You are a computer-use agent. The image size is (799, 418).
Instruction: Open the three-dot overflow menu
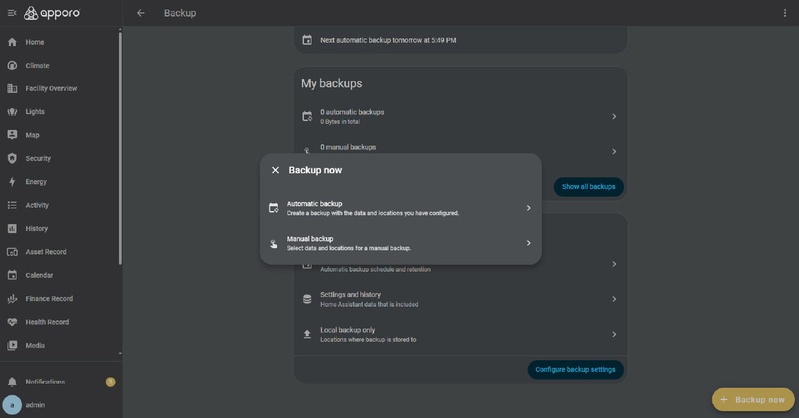click(x=785, y=13)
